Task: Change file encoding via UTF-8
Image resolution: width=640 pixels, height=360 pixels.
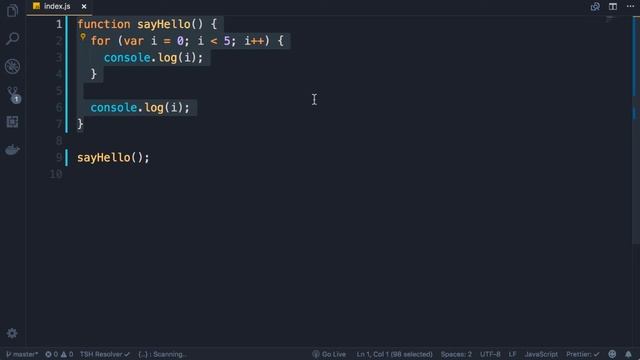Action: pyautogui.click(x=490, y=354)
